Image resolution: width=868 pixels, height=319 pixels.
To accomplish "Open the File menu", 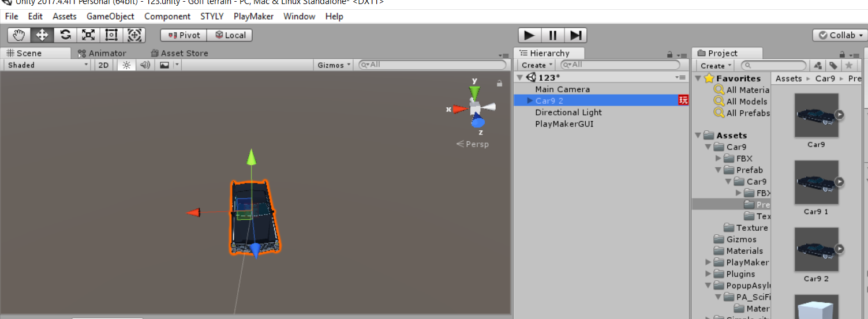I will click(12, 16).
